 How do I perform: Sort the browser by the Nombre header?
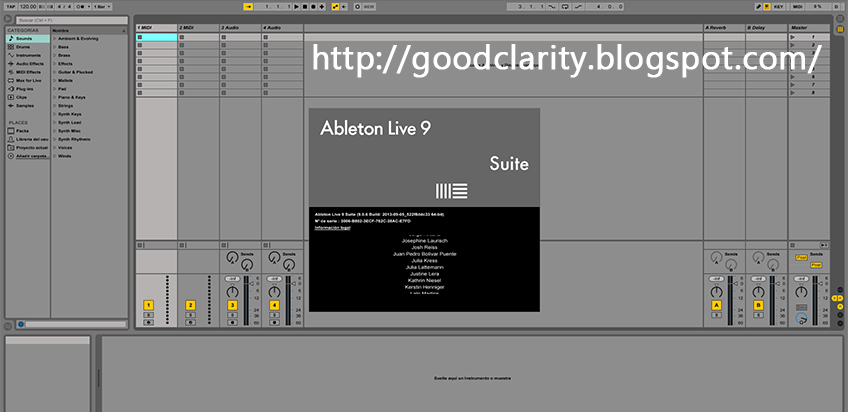(x=89, y=31)
